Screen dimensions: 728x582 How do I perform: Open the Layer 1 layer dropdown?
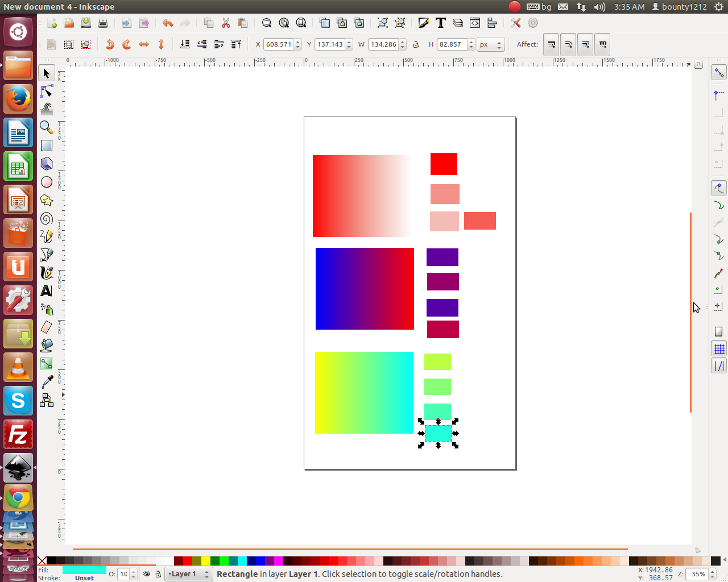[188, 574]
